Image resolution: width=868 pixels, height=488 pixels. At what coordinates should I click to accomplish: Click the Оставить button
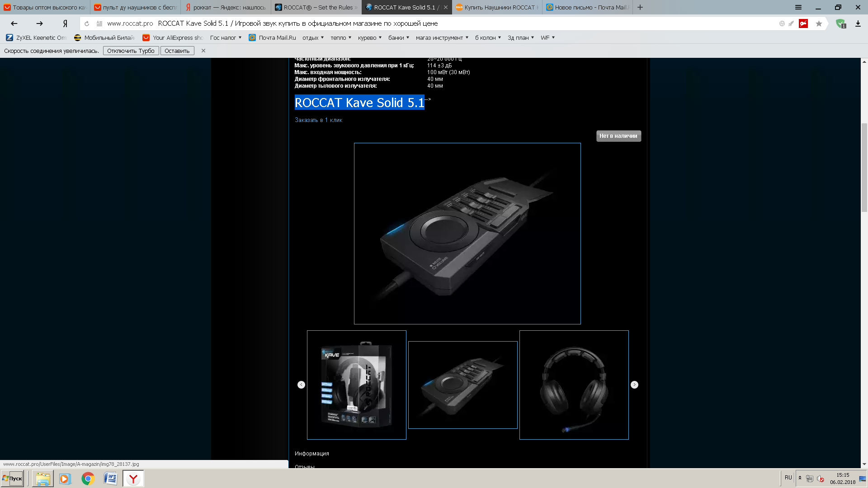(x=177, y=51)
